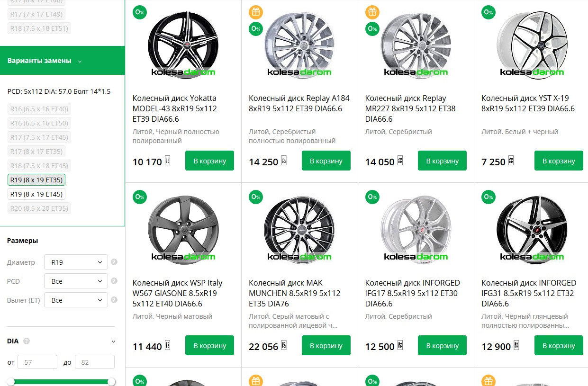
Task: Open the Вылет (ET) dropdown
Action: [x=76, y=300]
